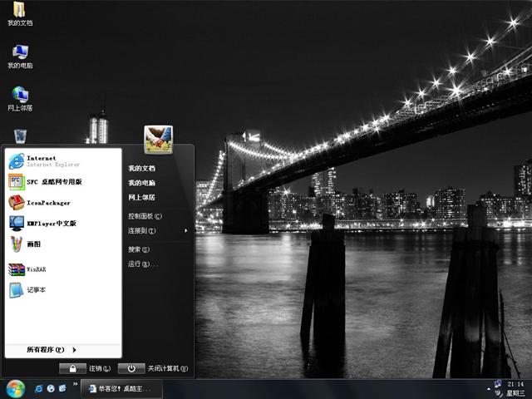Click the Start orb button
This screenshot has height=399, width=532.
15,389
